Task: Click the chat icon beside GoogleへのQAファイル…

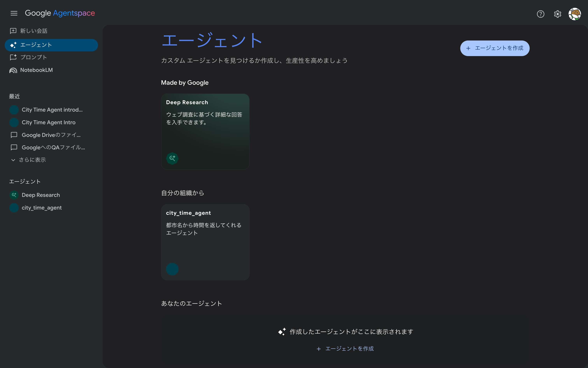Action: 14,148
